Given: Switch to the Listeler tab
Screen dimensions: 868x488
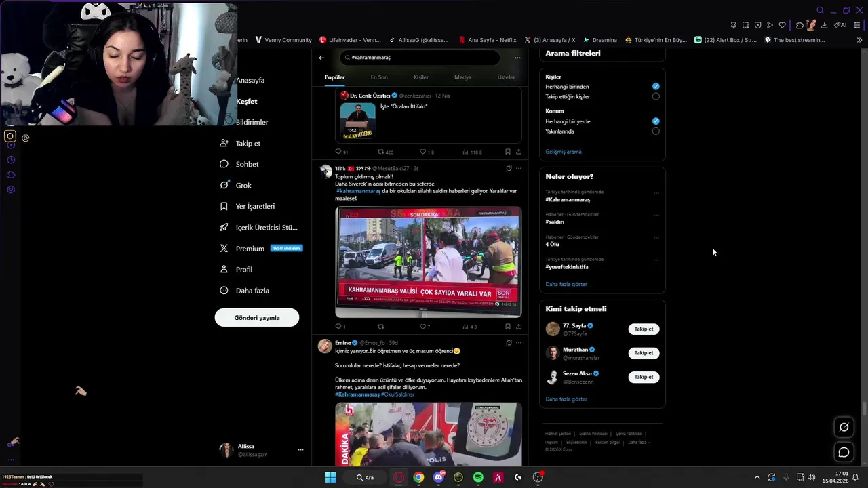Looking at the screenshot, I should 506,77.
